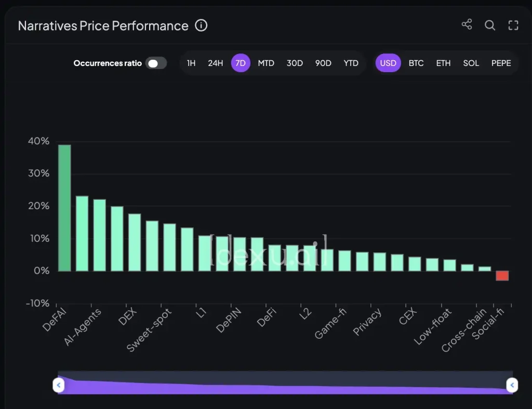This screenshot has width=532, height=409.
Task: Click the purple range slider track
Action: (286, 389)
